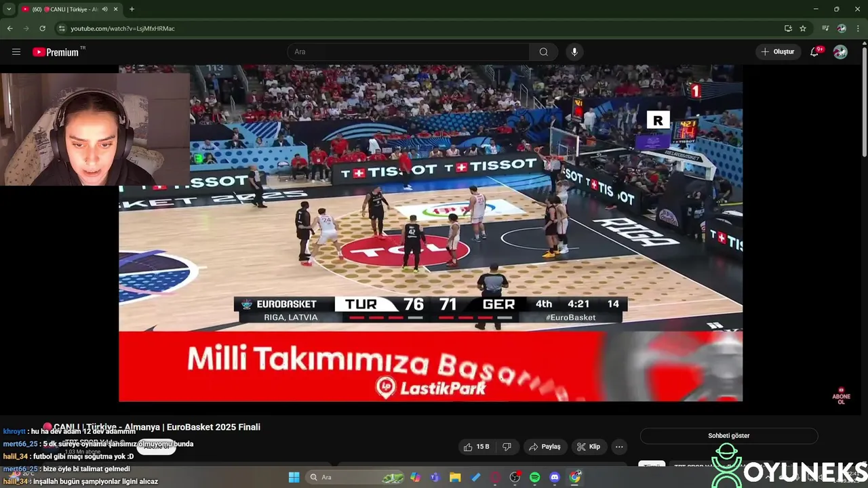868x488 pixels.
Task: Expand Chrome tab search dropdown arrow
Action: pyautogui.click(x=9, y=9)
